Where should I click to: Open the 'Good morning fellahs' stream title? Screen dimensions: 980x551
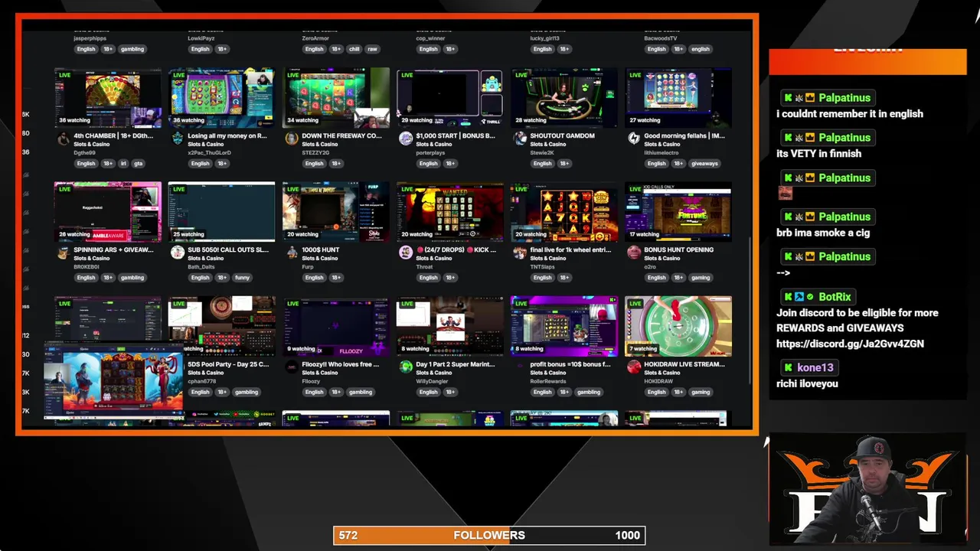click(684, 135)
